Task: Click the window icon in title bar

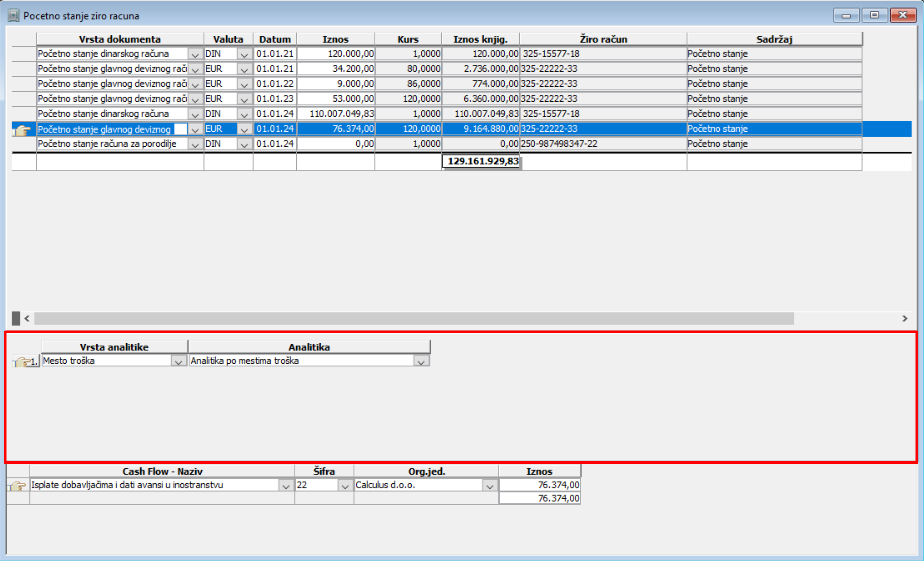Action: click(14, 16)
